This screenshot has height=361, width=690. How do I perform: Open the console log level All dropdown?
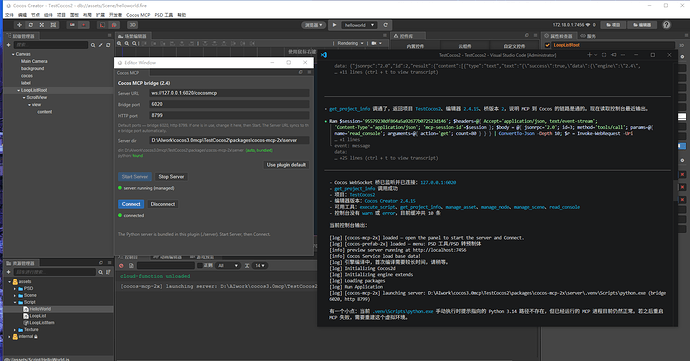[228, 265]
